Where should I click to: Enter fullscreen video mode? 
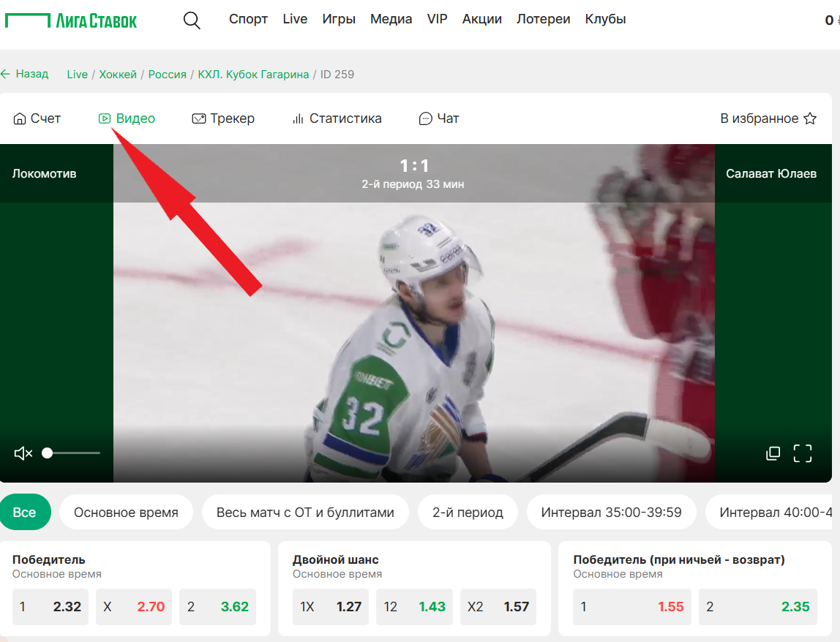click(x=802, y=453)
